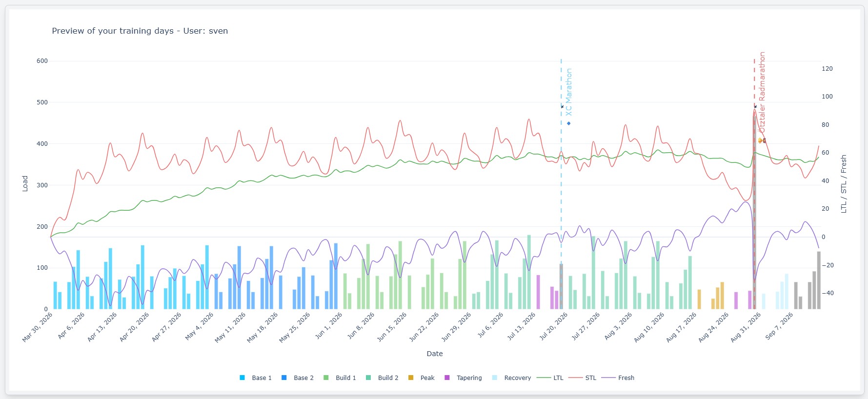Click the 'Jun 15, 2026' date tick
Image resolution: width=868 pixels, height=399 pixels.
pyautogui.click(x=392, y=327)
